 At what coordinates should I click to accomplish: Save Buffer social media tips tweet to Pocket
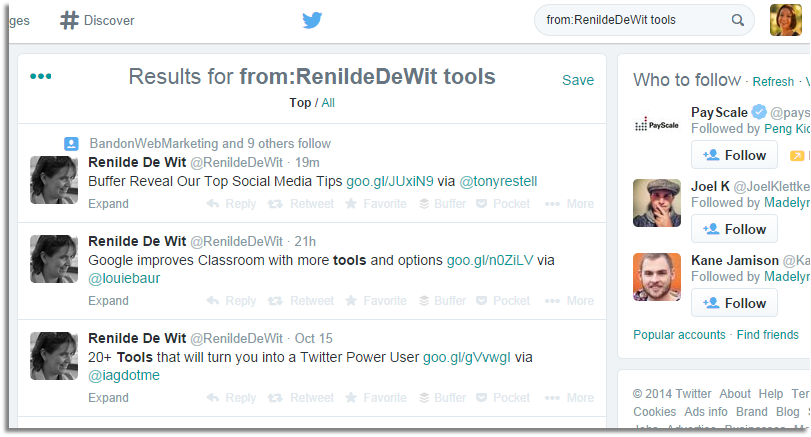[x=503, y=204]
